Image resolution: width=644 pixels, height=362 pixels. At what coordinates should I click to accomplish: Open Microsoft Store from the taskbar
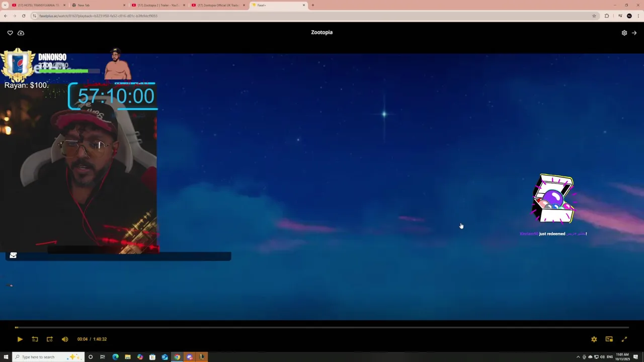pos(152,357)
